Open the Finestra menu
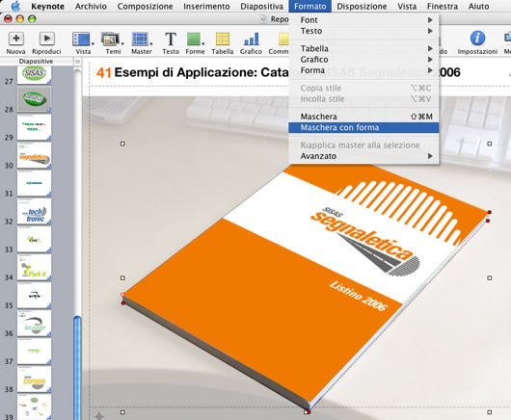 pos(442,6)
